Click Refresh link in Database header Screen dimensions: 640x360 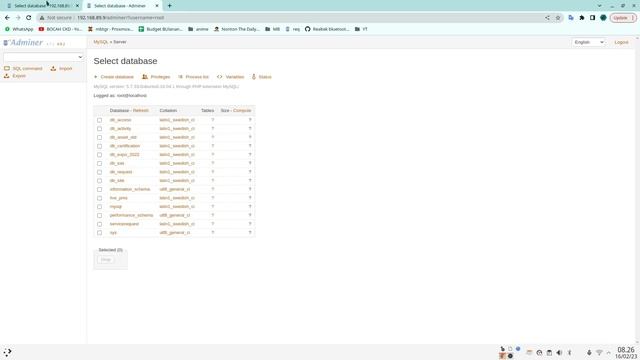tap(141, 111)
